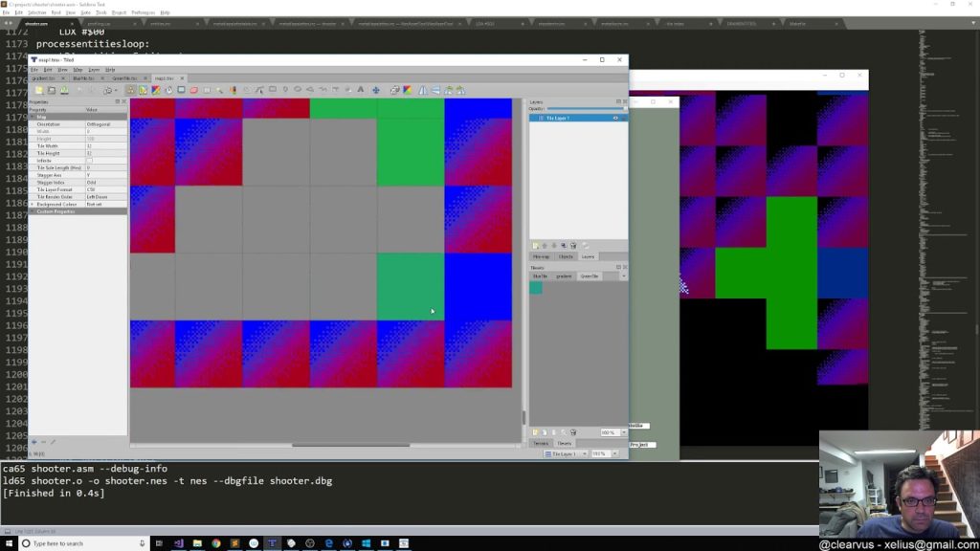Open the Orientation Orthogonal value dropdown
980x551 pixels.
tap(105, 124)
